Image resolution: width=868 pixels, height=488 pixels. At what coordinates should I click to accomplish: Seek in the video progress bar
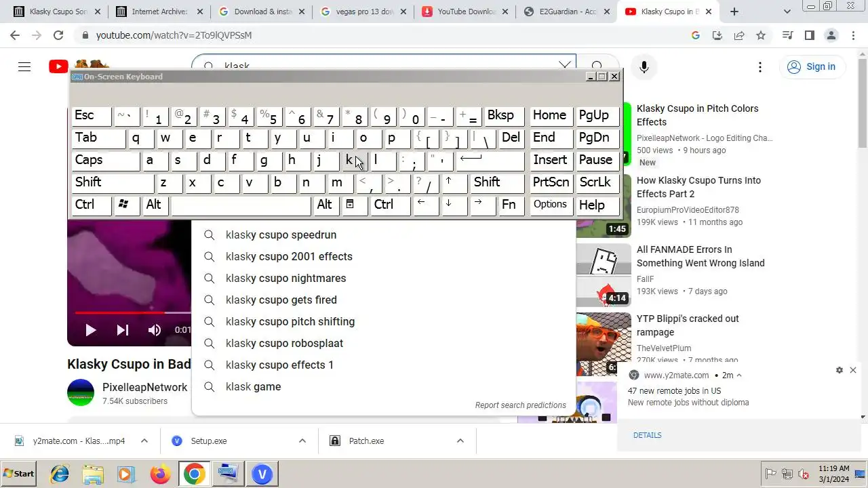132,312
